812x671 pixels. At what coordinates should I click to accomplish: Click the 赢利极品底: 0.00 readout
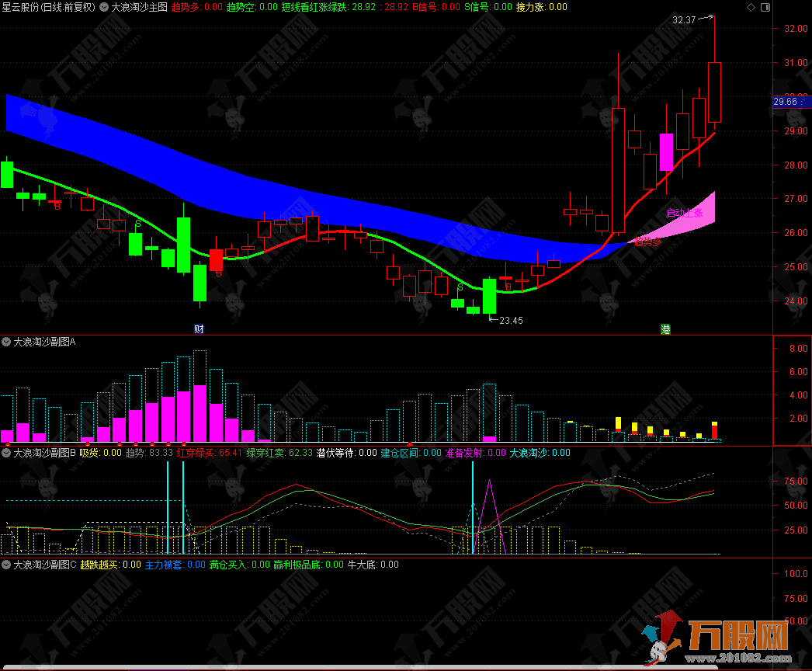tap(309, 565)
